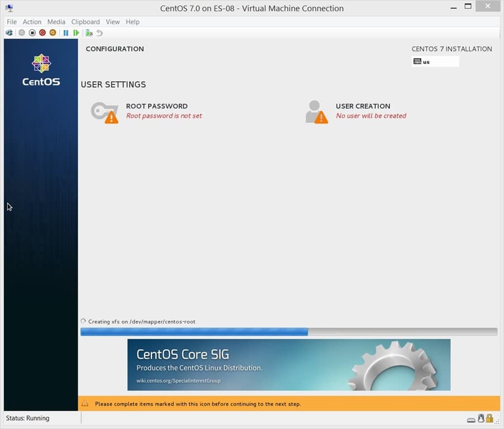This screenshot has width=504, height=429.
Task: Click the Turn Off virtual machine icon
Action: (32, 33)
